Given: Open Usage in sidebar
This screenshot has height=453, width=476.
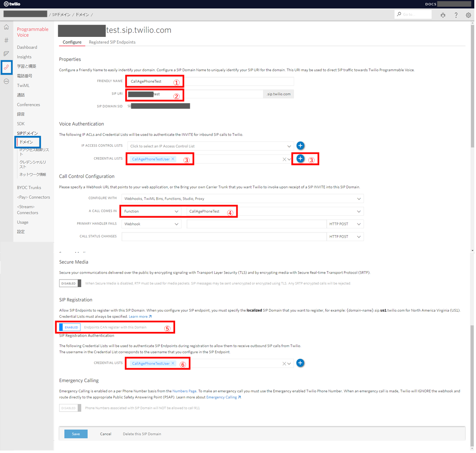Looking at the screenshot, I should pyautogui.click(x=23, y=223).
